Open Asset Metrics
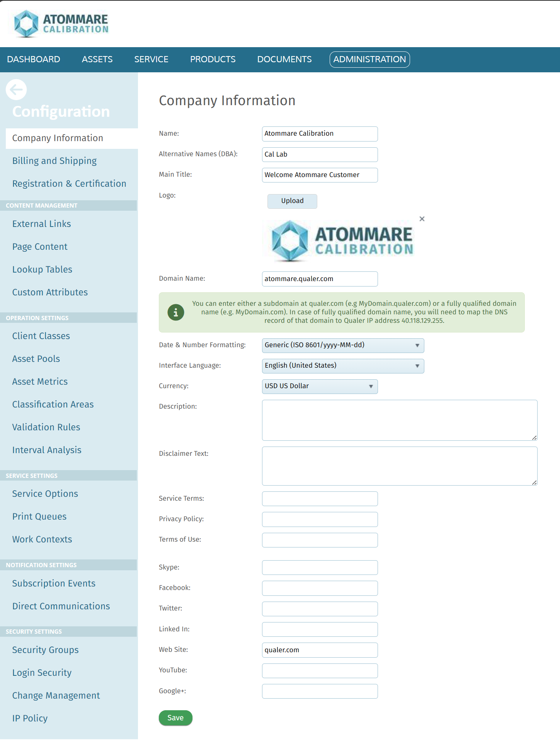 40,382
